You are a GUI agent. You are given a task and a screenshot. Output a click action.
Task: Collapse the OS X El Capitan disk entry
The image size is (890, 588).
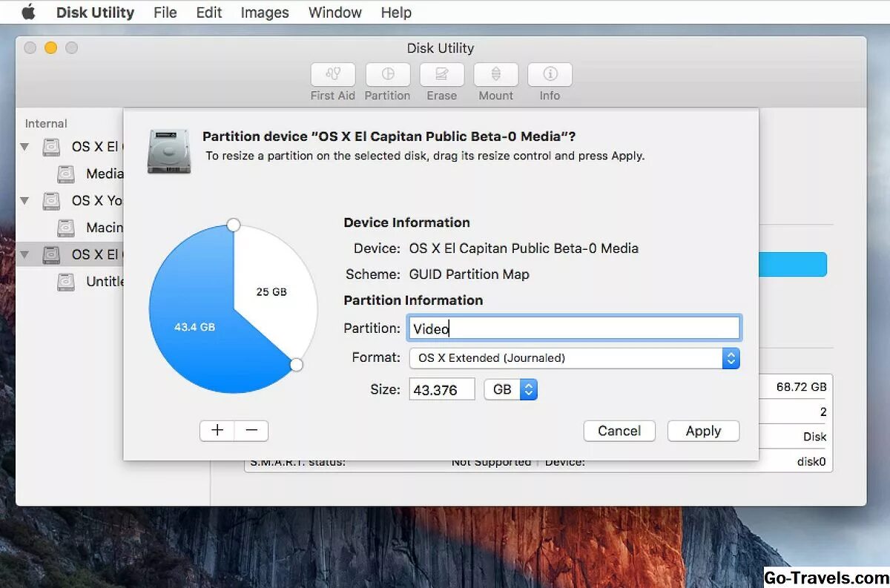click(x=24, y=147)
